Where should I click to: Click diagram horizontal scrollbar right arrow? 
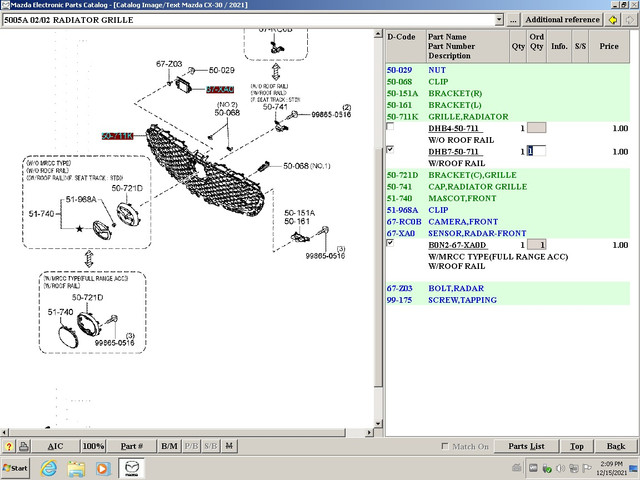[x=369, y=432]
